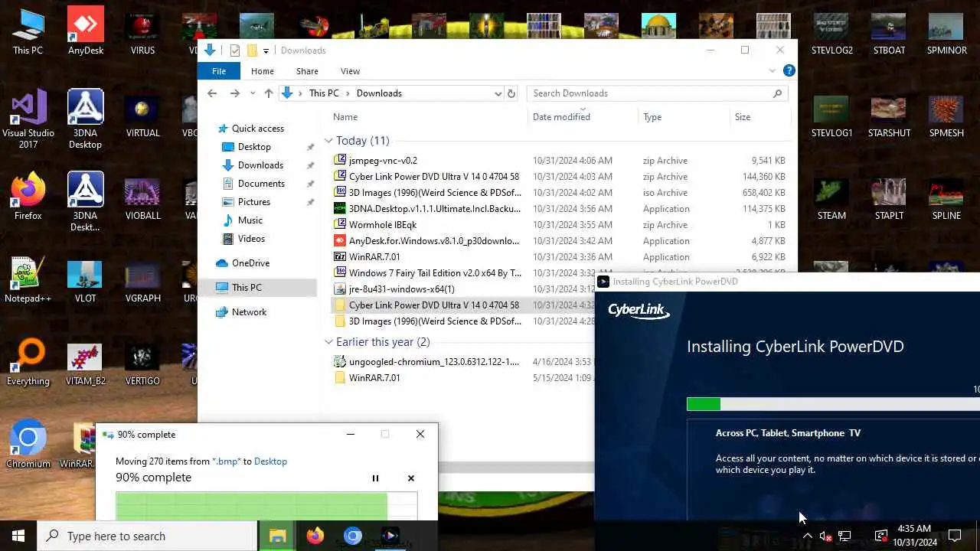The image size is (980, 551).
Task: Cancel the file move operation
Action: (411, 478)
